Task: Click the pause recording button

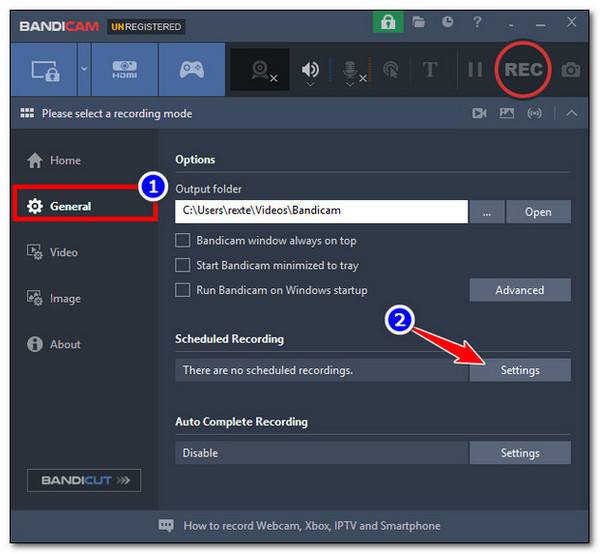Action: point(475,70)
